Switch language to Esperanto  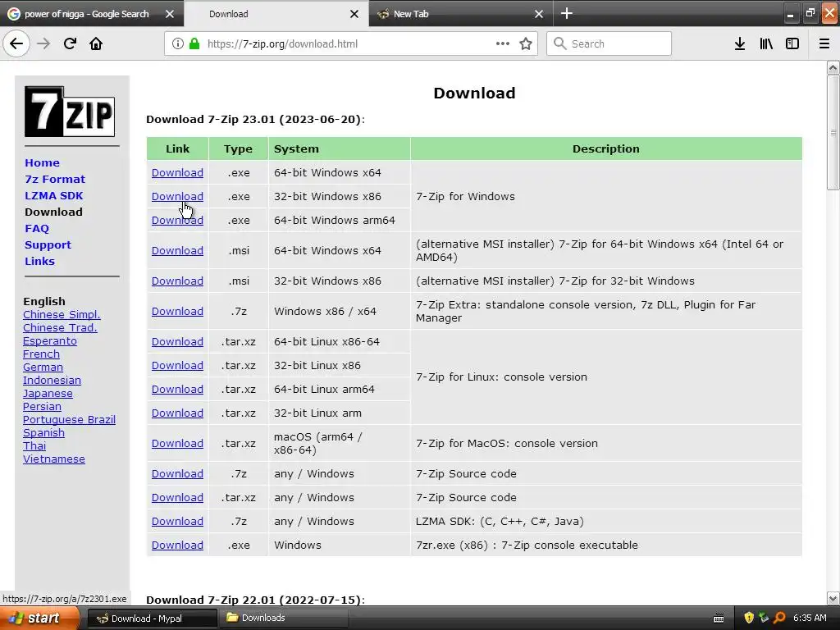point(50,340)
